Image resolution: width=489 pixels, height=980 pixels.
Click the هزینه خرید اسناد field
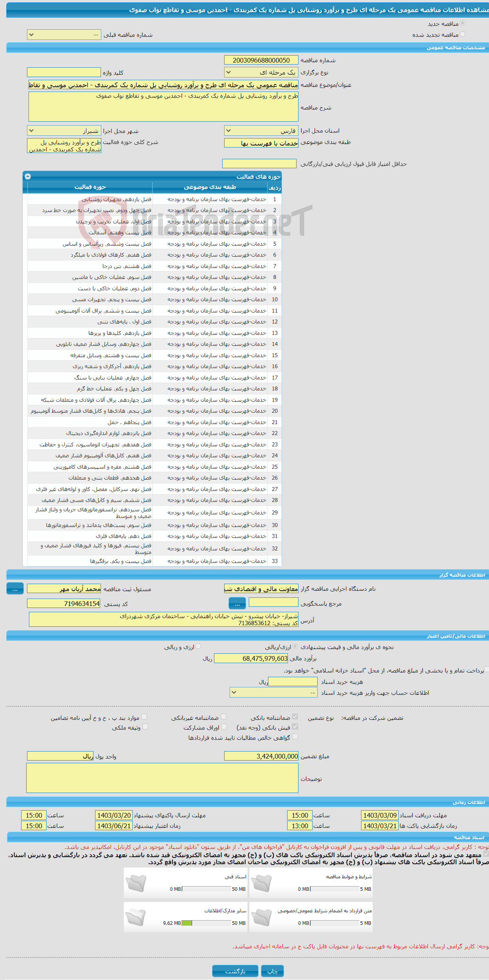pos(293,682)
